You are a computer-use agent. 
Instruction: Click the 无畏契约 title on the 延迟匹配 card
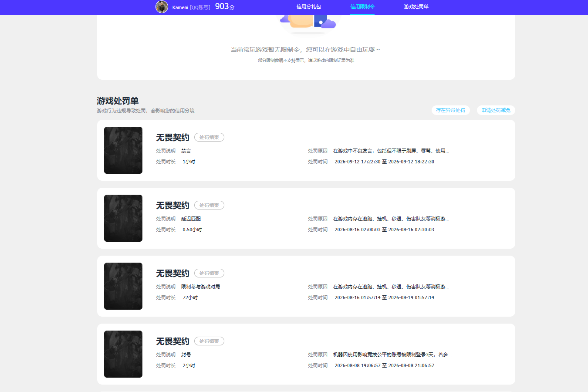tap(173, 206)
